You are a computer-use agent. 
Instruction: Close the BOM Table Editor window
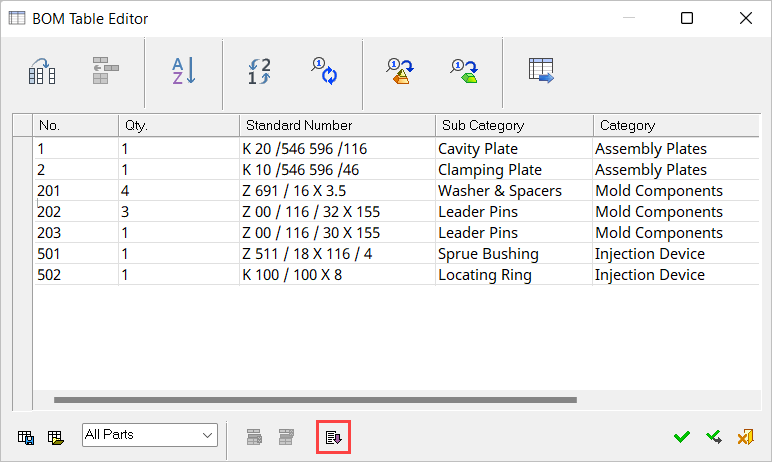click(746, 18)
